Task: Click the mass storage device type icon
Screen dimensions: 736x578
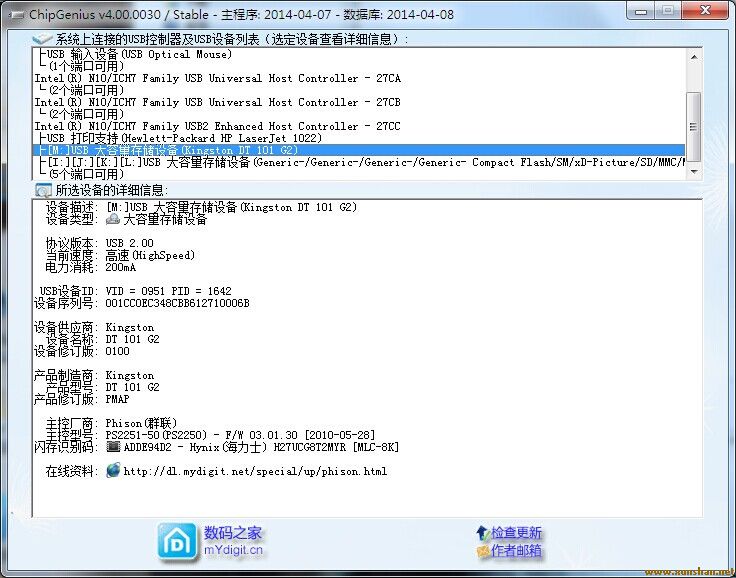Action: (x=113, y=220)
